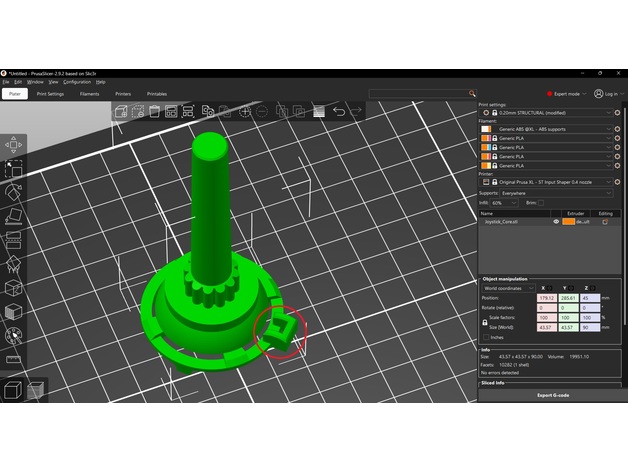Switch to the Print Settings tab
Viewport: 628px width, 472px height.
click(50, 94)
